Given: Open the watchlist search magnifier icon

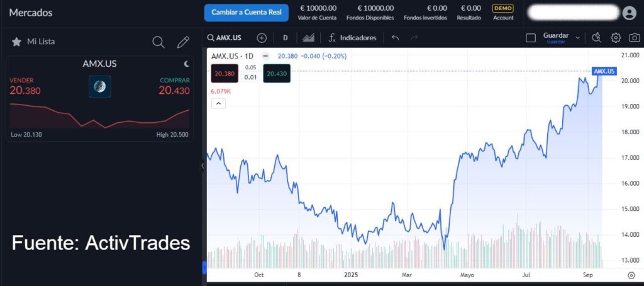Looking at the screenshot, I should 158,42.
